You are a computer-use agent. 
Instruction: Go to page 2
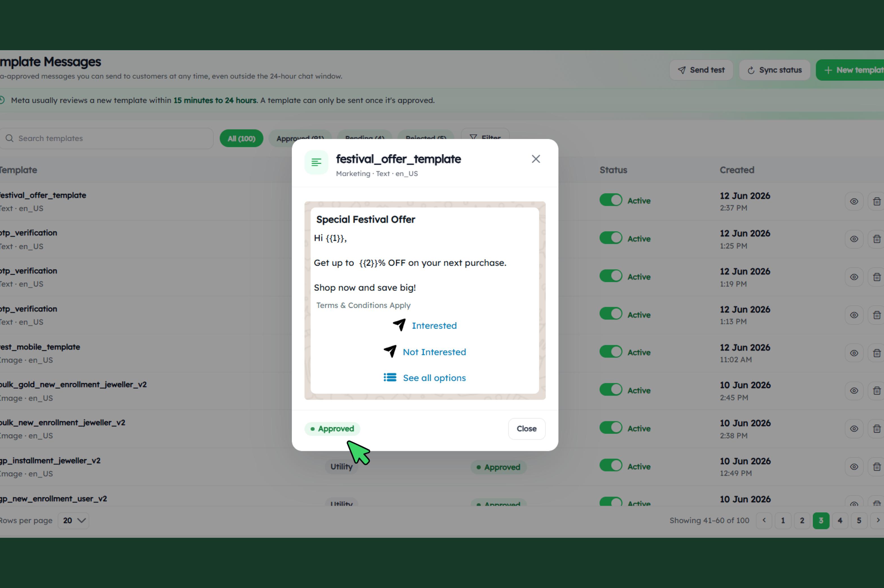pyautogui.click(x=802, y=521)
